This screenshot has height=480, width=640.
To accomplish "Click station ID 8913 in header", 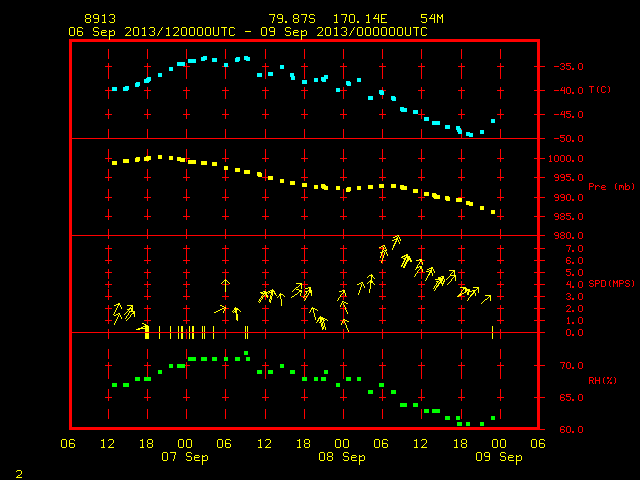I will pyautogui.click(x=100, y=19).
